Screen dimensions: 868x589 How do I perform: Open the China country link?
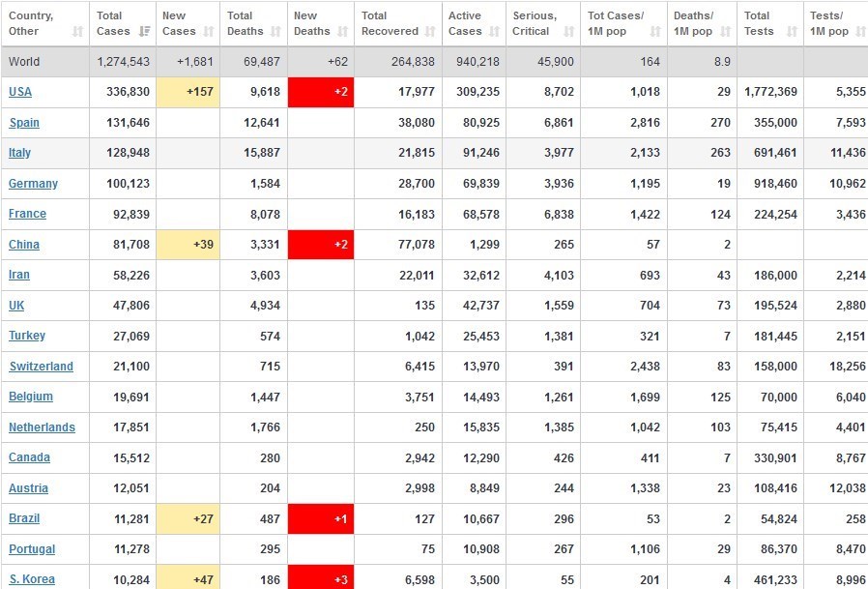(24, 245)
